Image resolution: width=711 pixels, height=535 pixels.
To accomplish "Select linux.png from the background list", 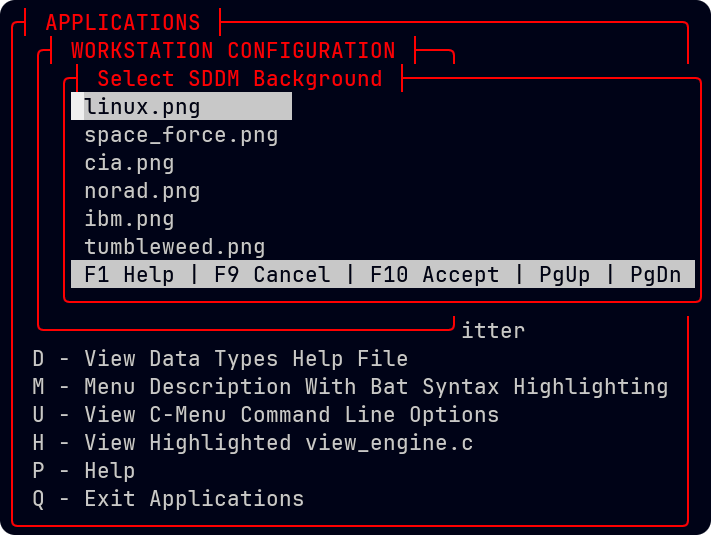I will (142, 107).
